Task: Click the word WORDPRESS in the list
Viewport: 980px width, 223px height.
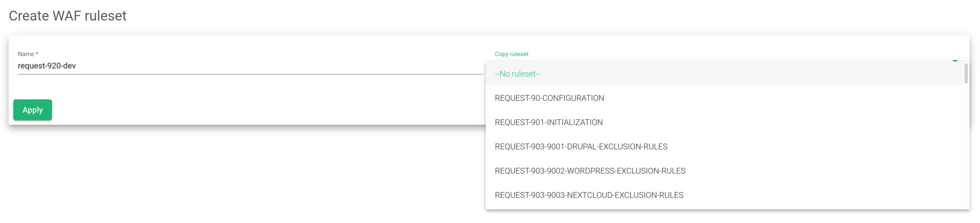Action: pos(590,171)
